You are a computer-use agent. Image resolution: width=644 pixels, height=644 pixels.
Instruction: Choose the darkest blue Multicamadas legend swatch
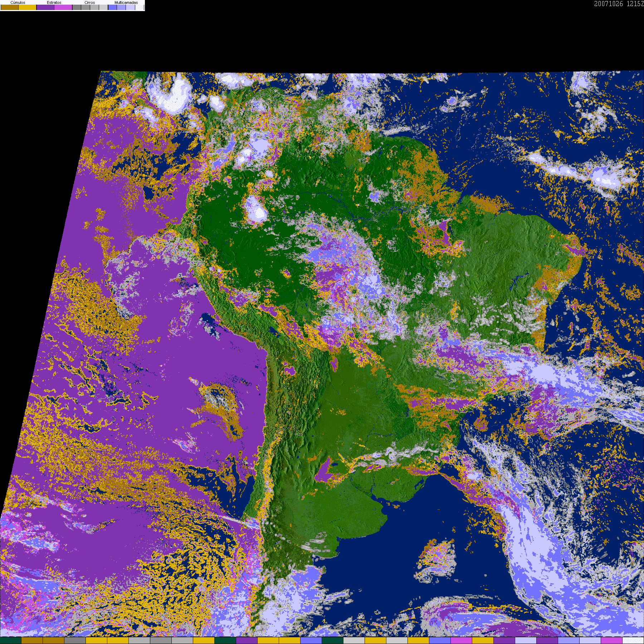click(112, 8)
